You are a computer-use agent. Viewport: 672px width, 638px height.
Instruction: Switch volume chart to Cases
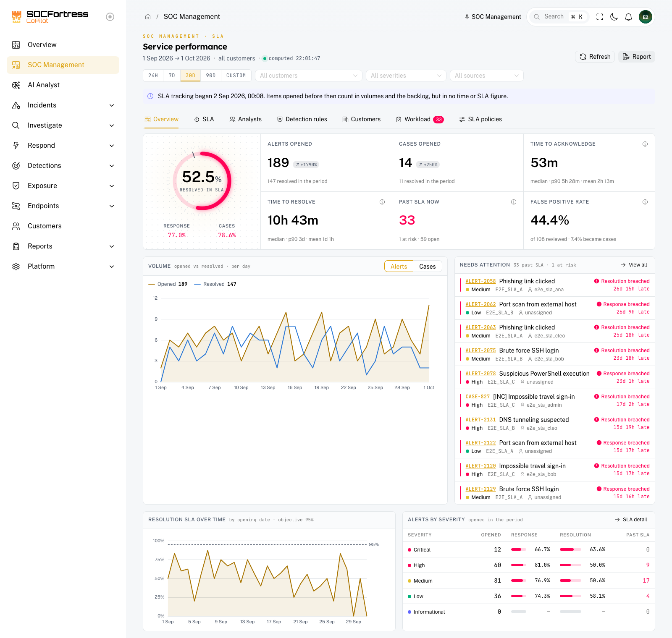428,267
